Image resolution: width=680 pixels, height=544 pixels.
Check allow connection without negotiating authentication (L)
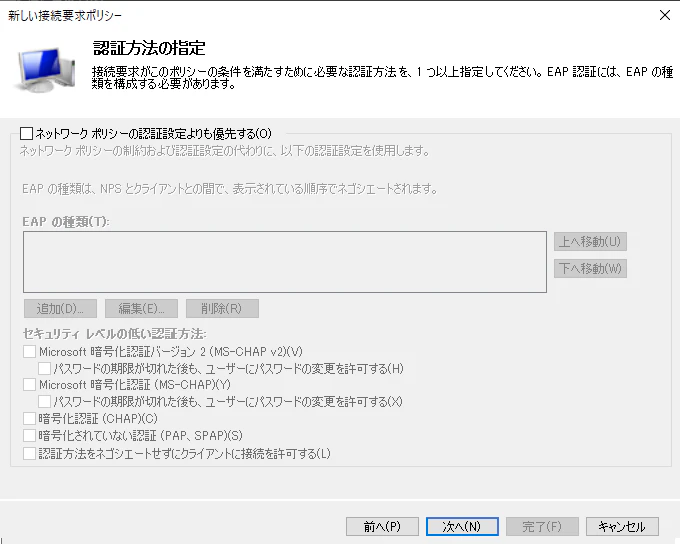pyautogui.click(x=29, y=454)
